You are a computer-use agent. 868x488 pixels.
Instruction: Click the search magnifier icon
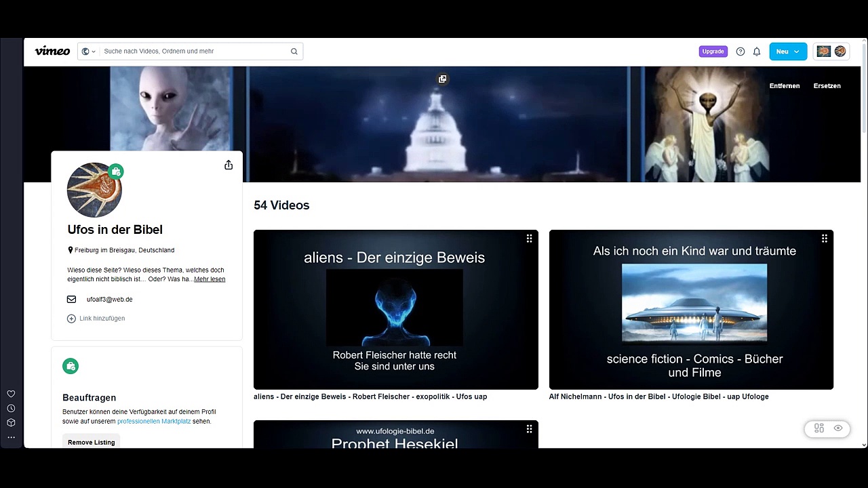(x=294, y=52)
